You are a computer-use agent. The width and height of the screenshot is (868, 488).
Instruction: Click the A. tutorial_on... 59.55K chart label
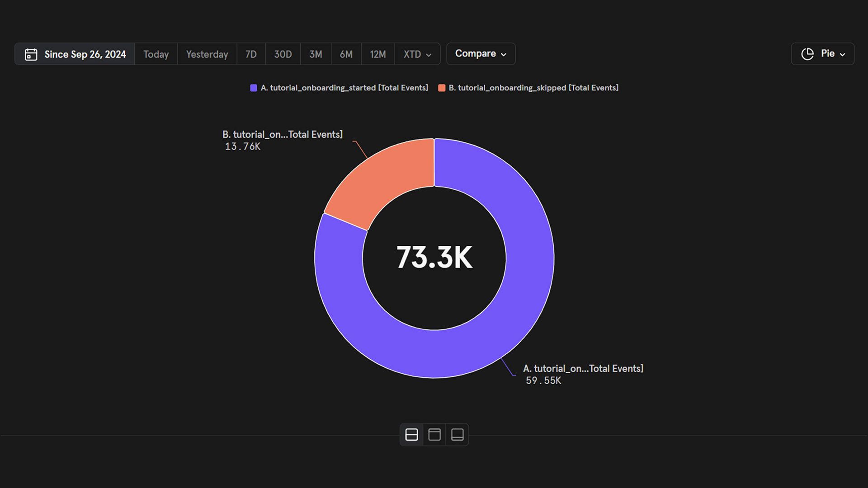pyautogui.click(x=583, y=375)
